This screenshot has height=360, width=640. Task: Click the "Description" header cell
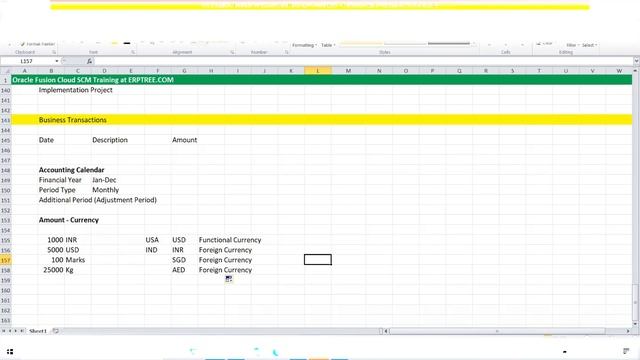[110, 140]
